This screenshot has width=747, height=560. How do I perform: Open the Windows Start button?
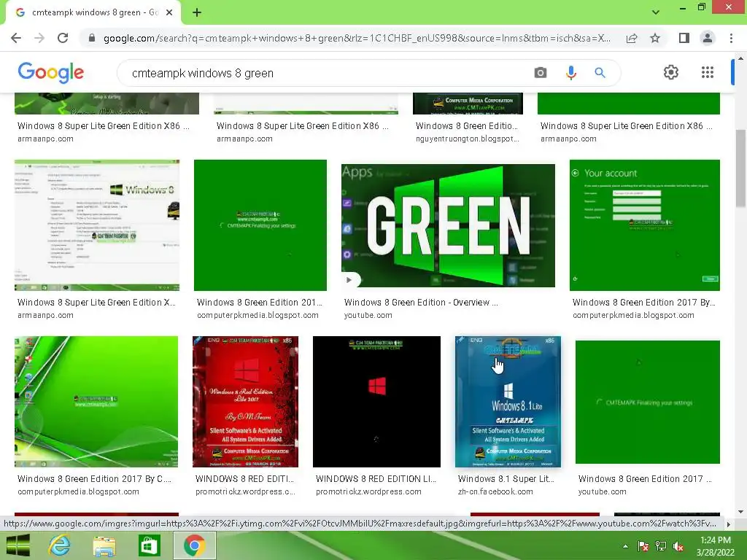click(18, 545)
